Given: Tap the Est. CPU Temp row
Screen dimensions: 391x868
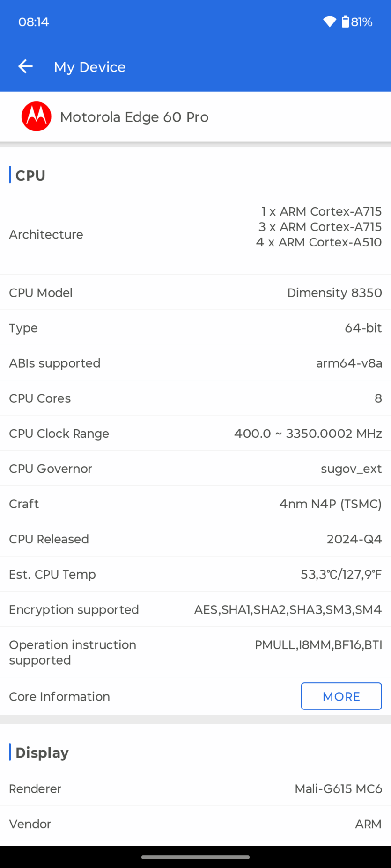Looking at the screenshot, I should (x=195, y=574).
